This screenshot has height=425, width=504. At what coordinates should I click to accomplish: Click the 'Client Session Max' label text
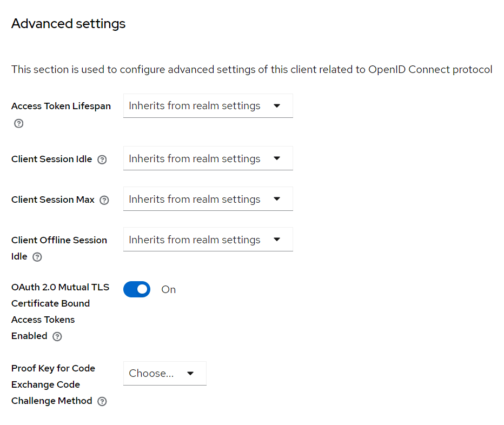click(53, 200)
